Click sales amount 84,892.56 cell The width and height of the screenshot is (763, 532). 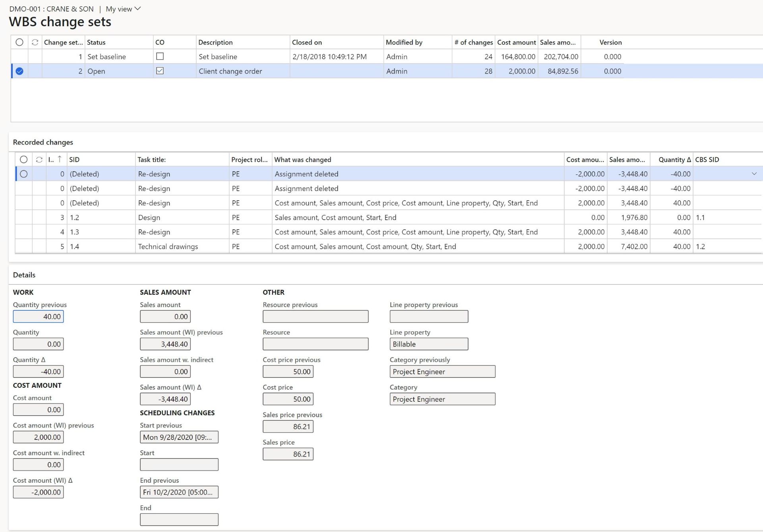pyautogui.click(x=560, y=71)
